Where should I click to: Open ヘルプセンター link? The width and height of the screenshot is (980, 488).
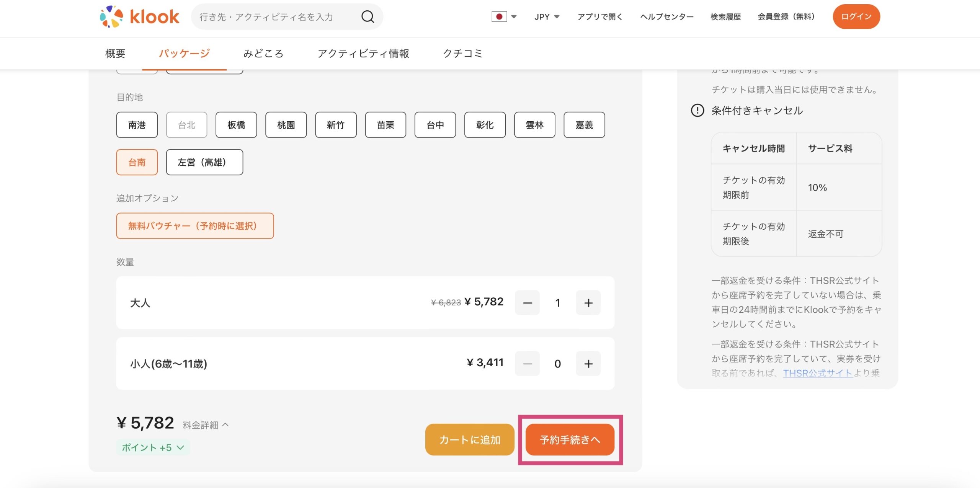tap(666, 16)
